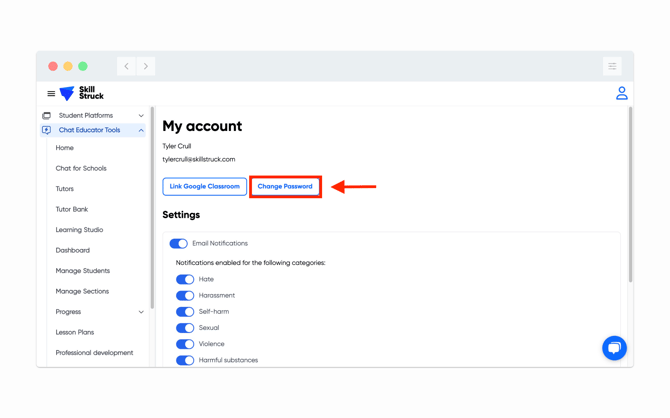Toggle off Hate notifications
Image resolution: width=670 pixels, height=418 pixels.
185,279
